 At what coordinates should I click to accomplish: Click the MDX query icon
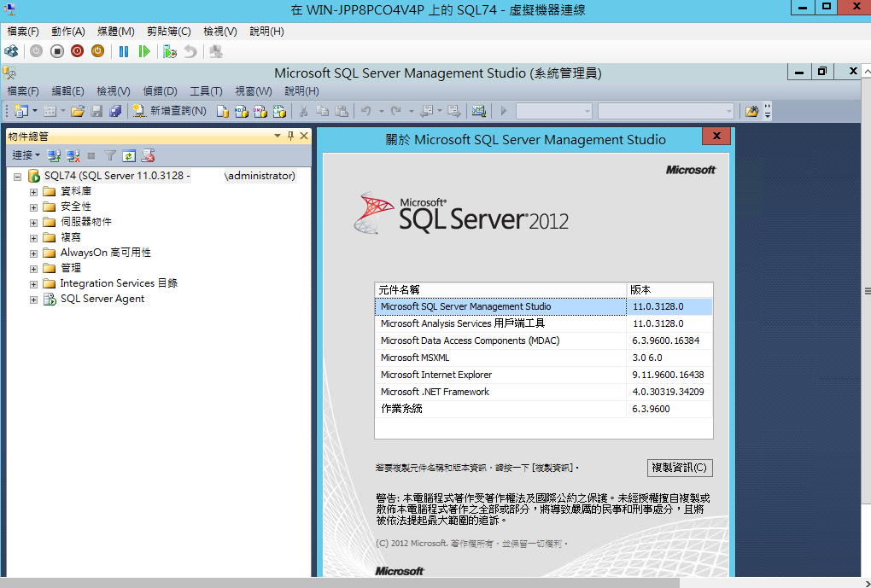tap(241, 111)
